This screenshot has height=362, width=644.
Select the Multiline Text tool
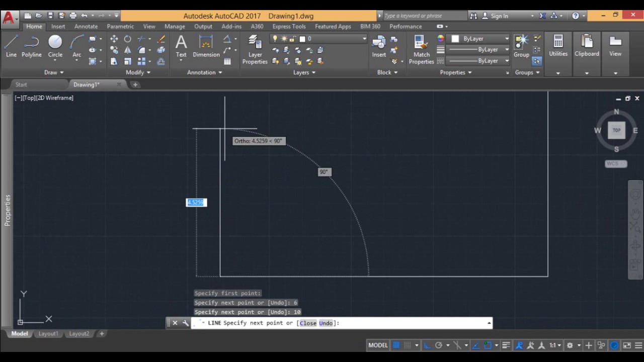coord(181,45)
